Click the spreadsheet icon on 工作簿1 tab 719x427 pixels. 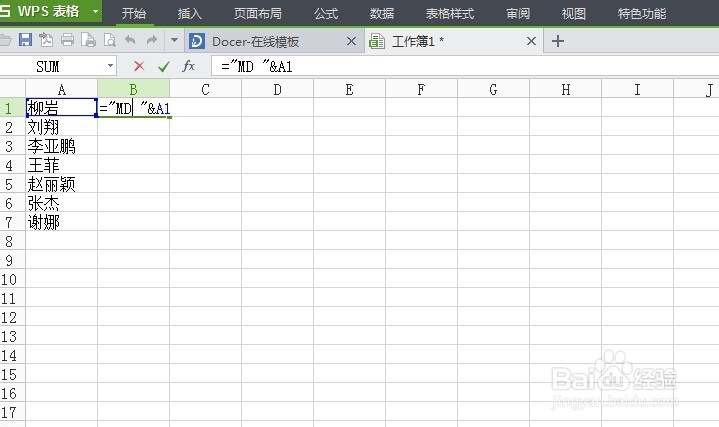377,41
